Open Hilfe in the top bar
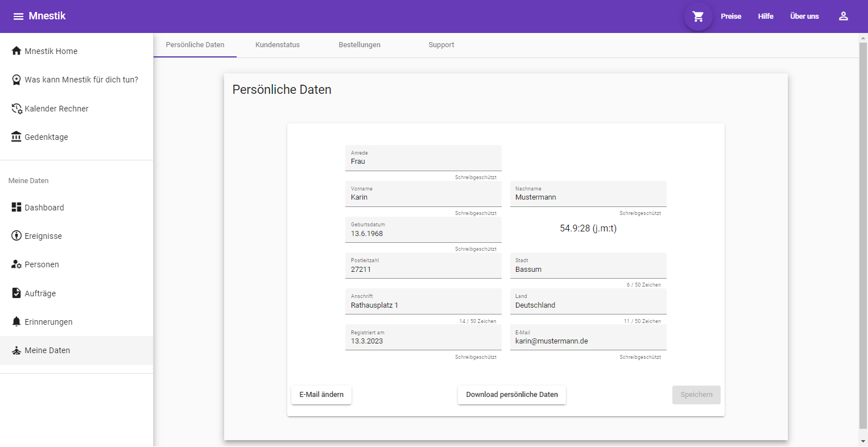This screenshot has width=868, height=447. pos(766,16)
